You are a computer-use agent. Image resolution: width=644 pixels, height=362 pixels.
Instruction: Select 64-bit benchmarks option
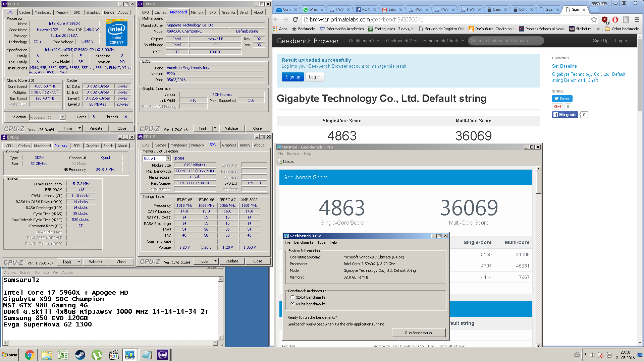[x=292, y=304]
